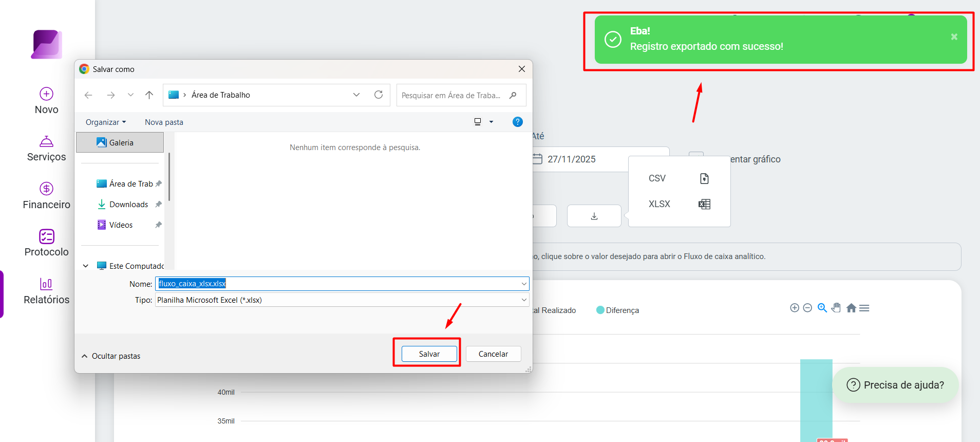Viewport: 980px width, 442px height.
Task: Click Cancelar button
Action: point(493,354)
